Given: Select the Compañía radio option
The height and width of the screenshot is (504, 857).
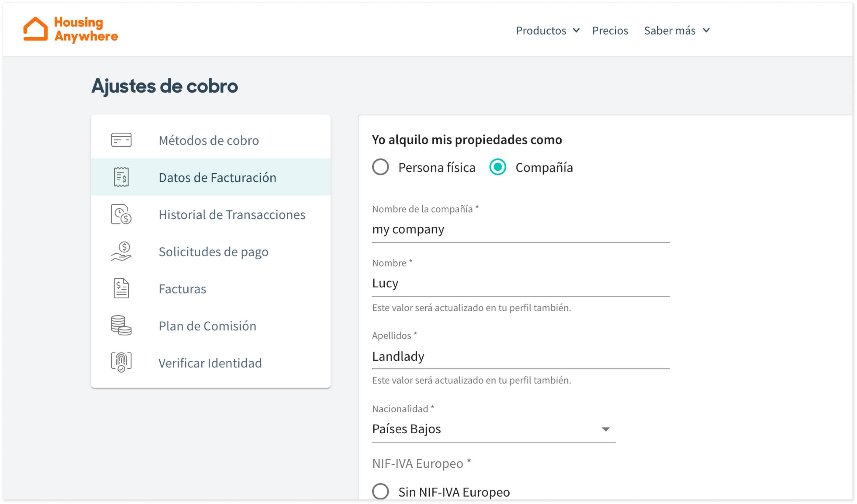Looking at the screenshot, I should pos(498,167).
